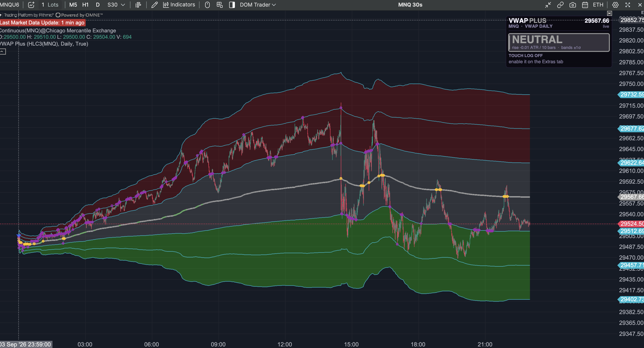
Task: Click the 29457.71 price axis label
Action: point(631,265)
